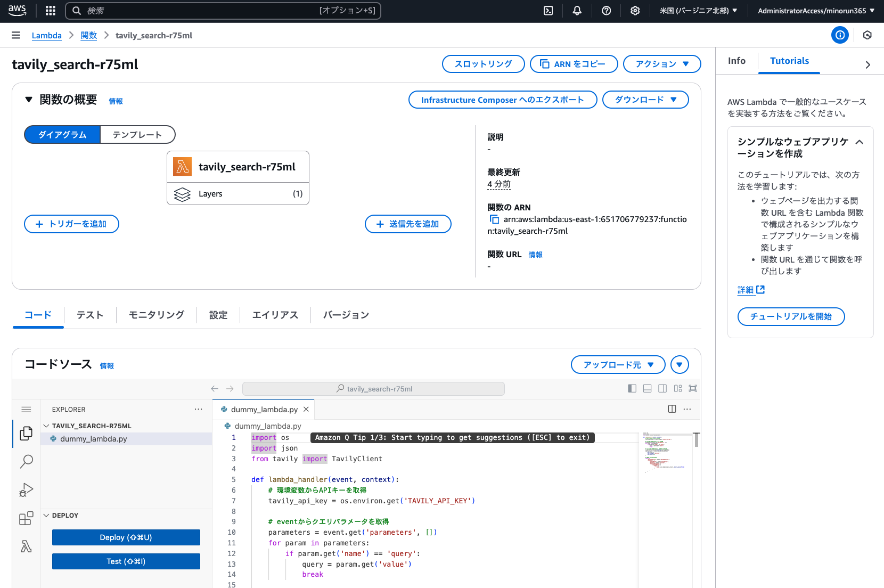Open the settings gear icon

click(x=635, y=11)
